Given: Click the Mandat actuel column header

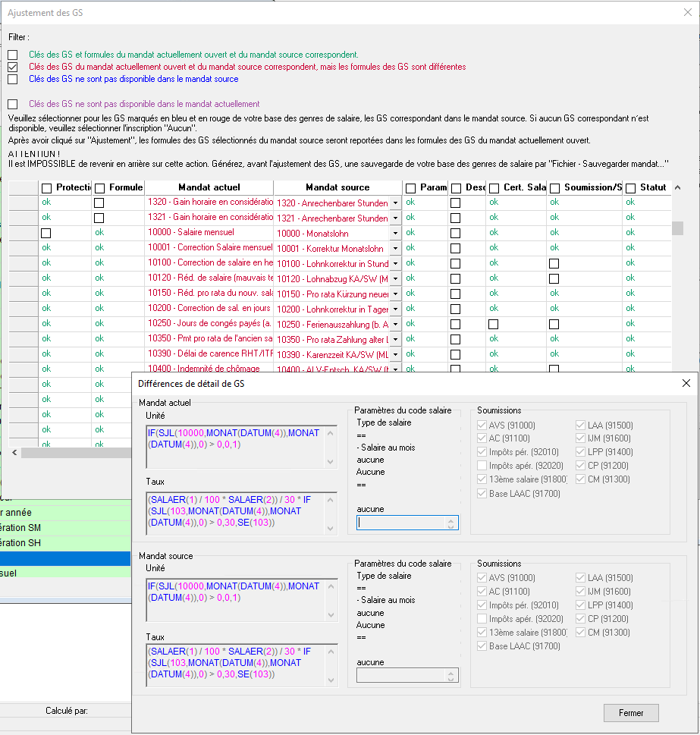Looking at the screenshot, I should [x=209, y=187].
